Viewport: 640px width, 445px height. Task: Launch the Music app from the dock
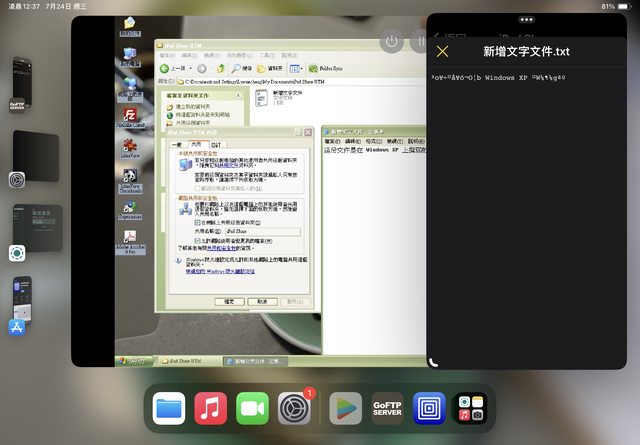click(x=210, y=408)
